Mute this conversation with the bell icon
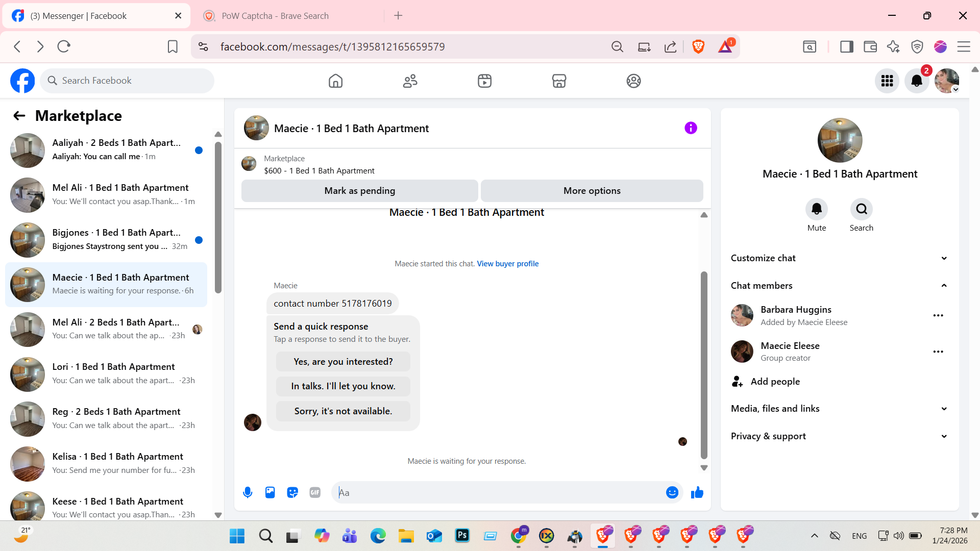 tap(816, 209)
